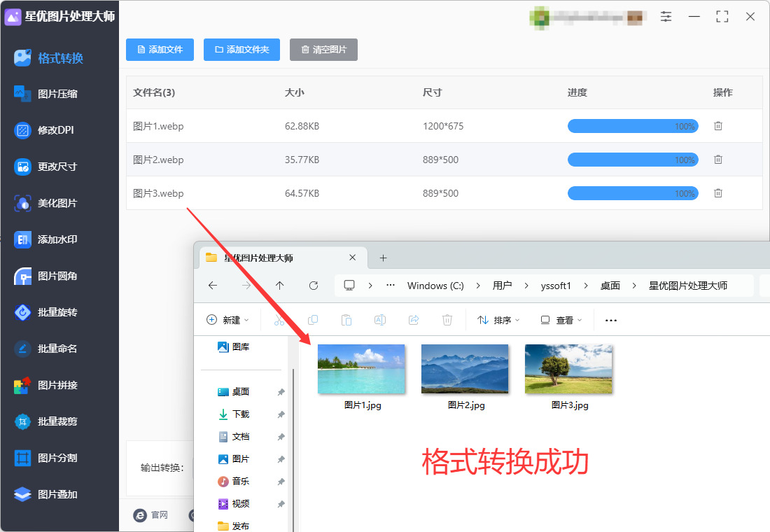
Task: Click trash icon for 图片3.webp
Action: pos(718,193)
